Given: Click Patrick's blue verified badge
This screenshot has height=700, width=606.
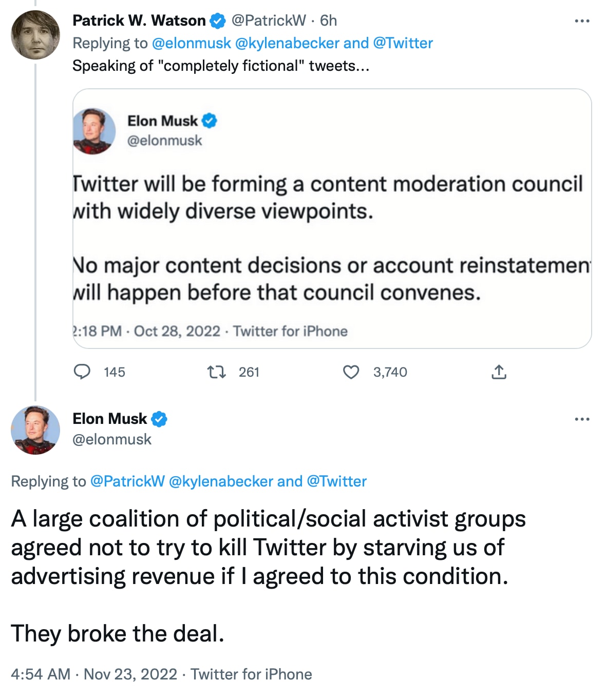Looking at the screenshot, I should pos(218,21).
